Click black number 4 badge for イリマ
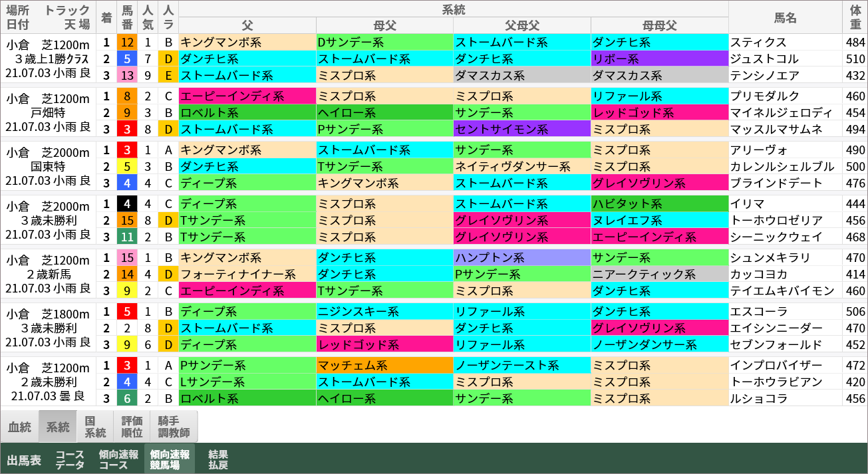The width and height of the screenshot is (868, 474). click(x=128, y=203)
